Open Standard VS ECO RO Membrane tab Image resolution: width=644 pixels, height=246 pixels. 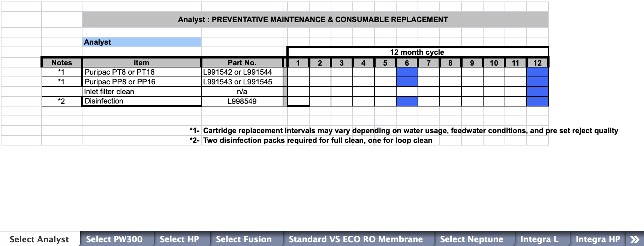(x=356, y=239)
